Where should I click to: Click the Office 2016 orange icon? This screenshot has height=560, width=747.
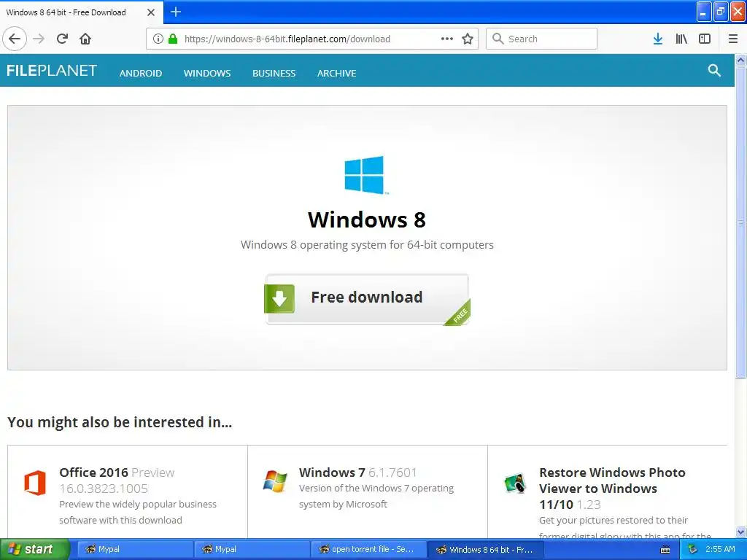(x=35, y=483)
